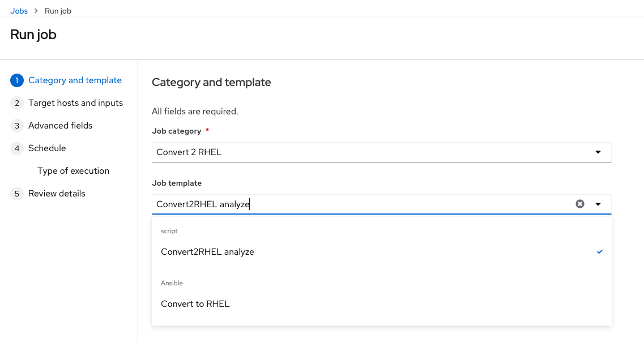This screenshot has width=644, height=342.
Task: Click the 'Run job' breadcrumb text
Action: [58, 11]
